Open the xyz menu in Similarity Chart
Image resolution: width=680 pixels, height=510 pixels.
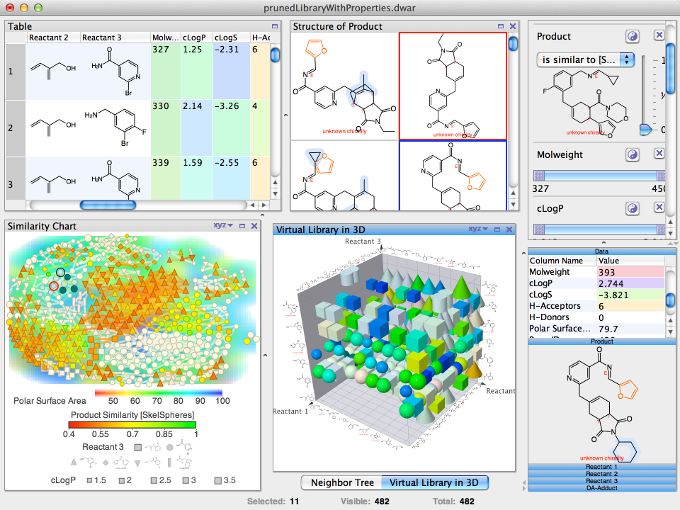pos(222,226)
